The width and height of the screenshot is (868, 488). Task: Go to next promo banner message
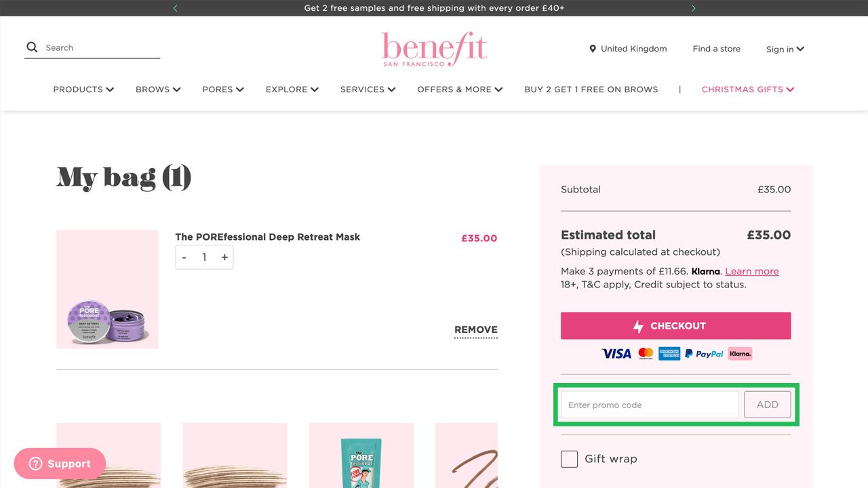tap(693, 8)
